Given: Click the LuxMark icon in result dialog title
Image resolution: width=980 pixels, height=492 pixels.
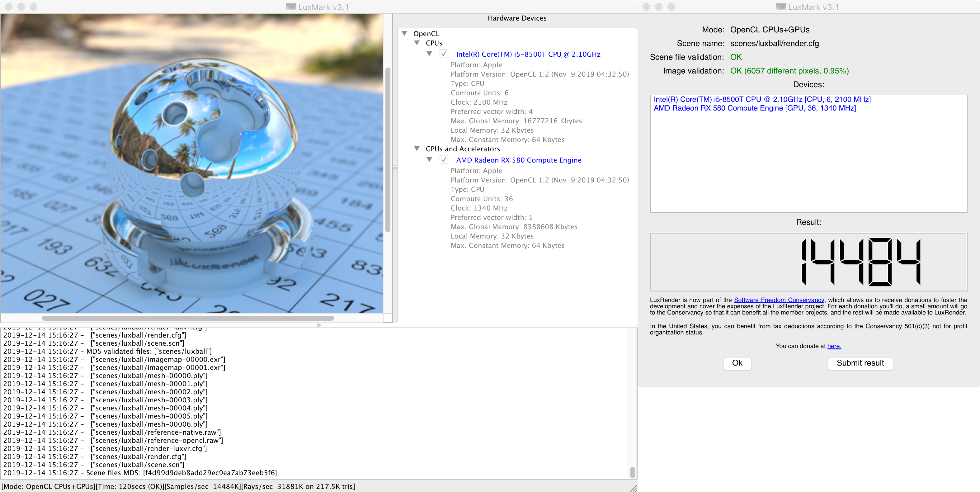Looking at the screenshot, I should coord(781,7).
